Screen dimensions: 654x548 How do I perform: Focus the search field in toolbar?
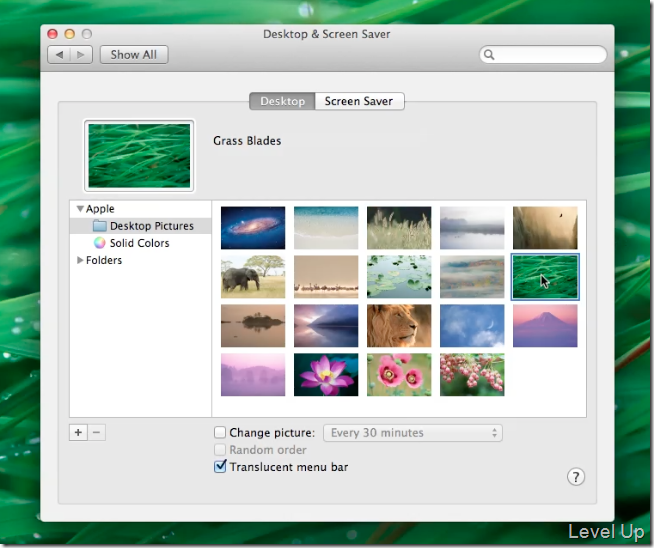pos(543,55)
